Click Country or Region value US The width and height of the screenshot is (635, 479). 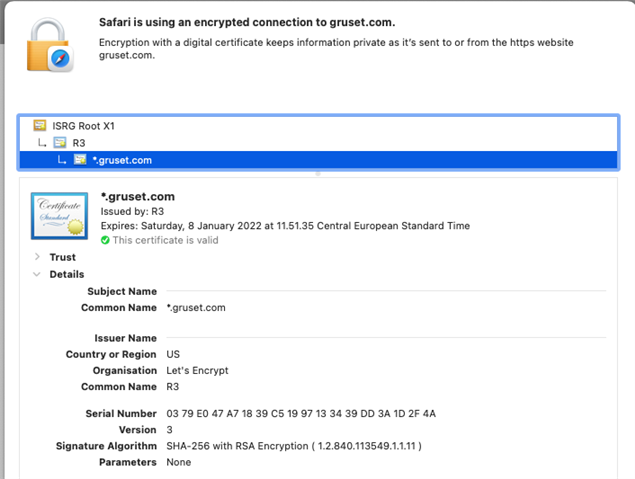(173, 354)
